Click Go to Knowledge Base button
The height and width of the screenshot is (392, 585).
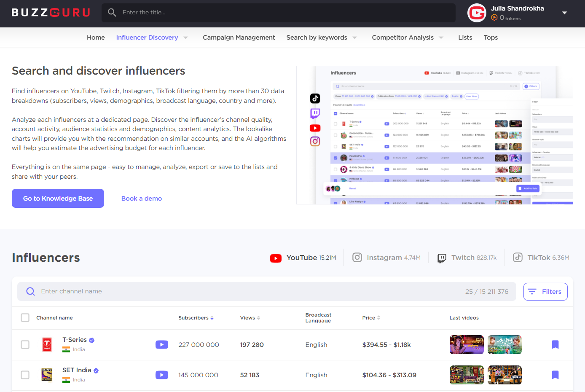58,199
